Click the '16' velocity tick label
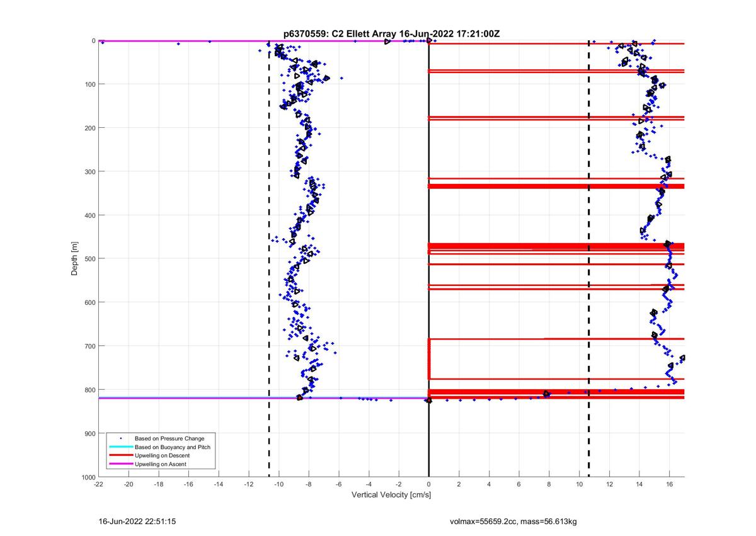Screen dimensions: 756x536 click(669, 484)
